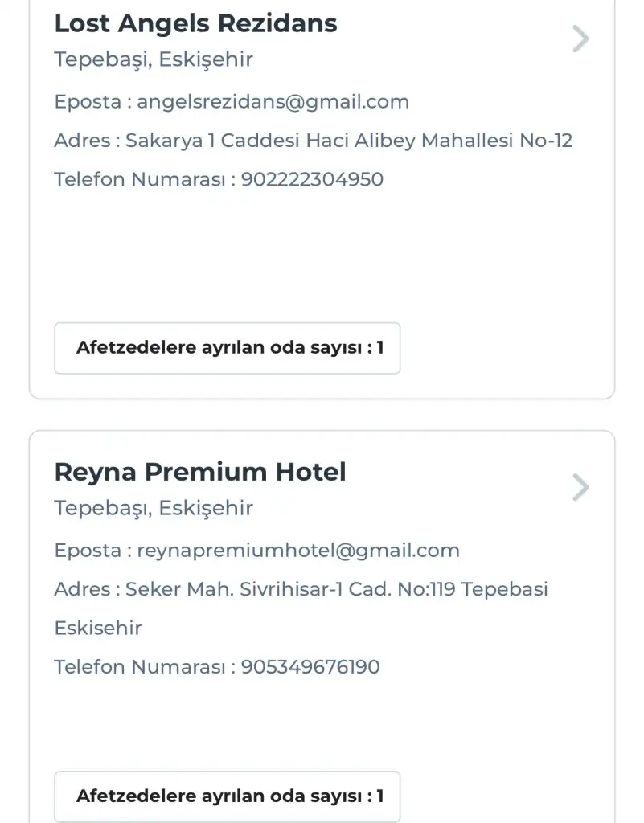Click the Eposta label in first card
Screen dimensions: 644x823
coord(87,102)
